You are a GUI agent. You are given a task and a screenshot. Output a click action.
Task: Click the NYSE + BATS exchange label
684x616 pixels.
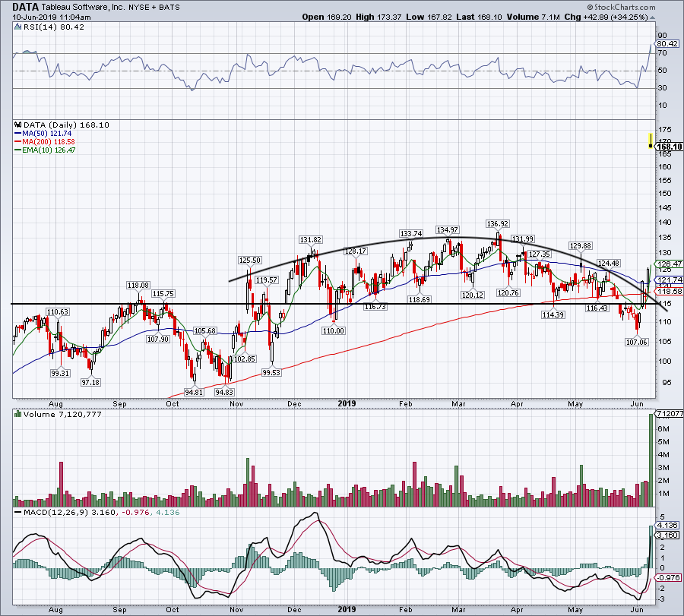pyautogui.click(x=154, y=8)
